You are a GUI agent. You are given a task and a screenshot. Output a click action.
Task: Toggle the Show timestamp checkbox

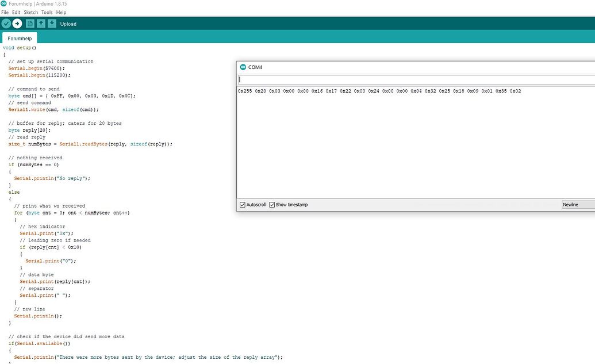(272, 205)
